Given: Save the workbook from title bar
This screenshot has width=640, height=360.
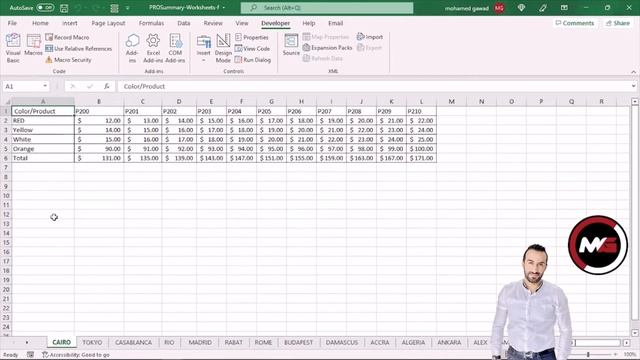Looking at the screenshot, I should coord(64,8).
